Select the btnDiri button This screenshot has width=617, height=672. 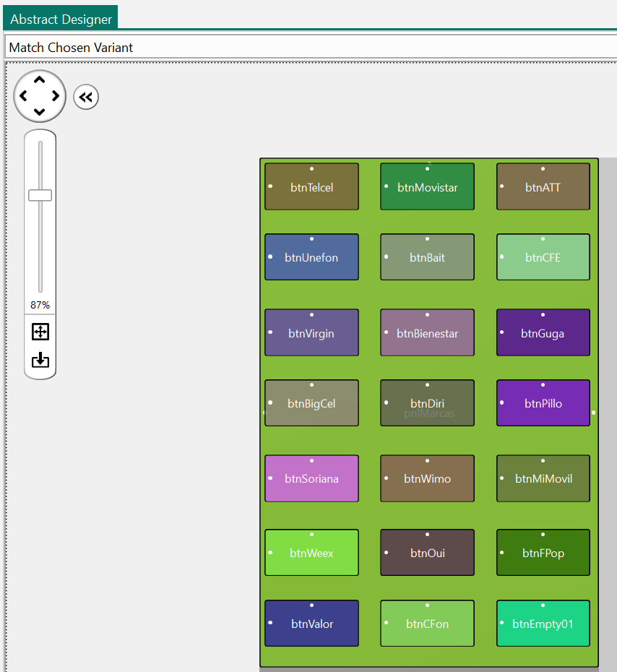(427, 403)
